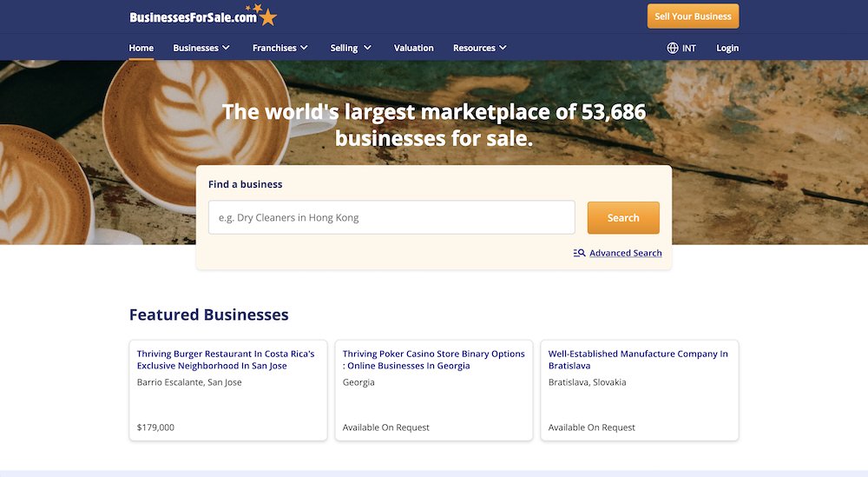
Task: Open the Valuation page
Action: [x=413, y=48]
